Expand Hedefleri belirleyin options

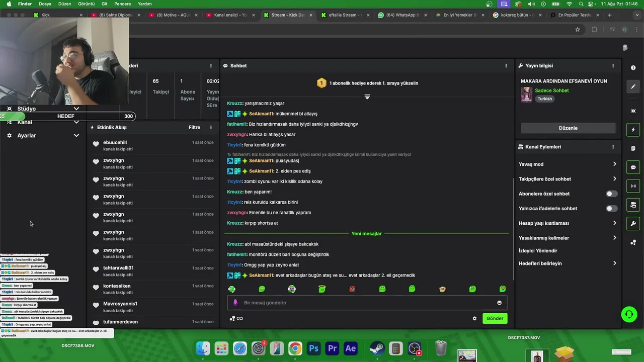568,263
